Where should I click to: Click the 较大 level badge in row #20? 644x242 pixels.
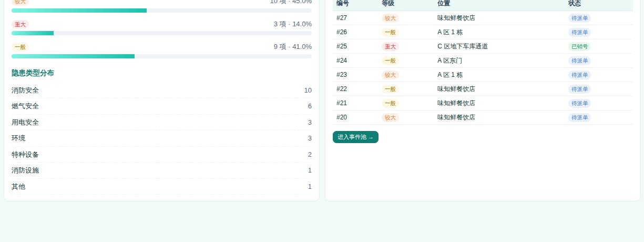(390, 117)
